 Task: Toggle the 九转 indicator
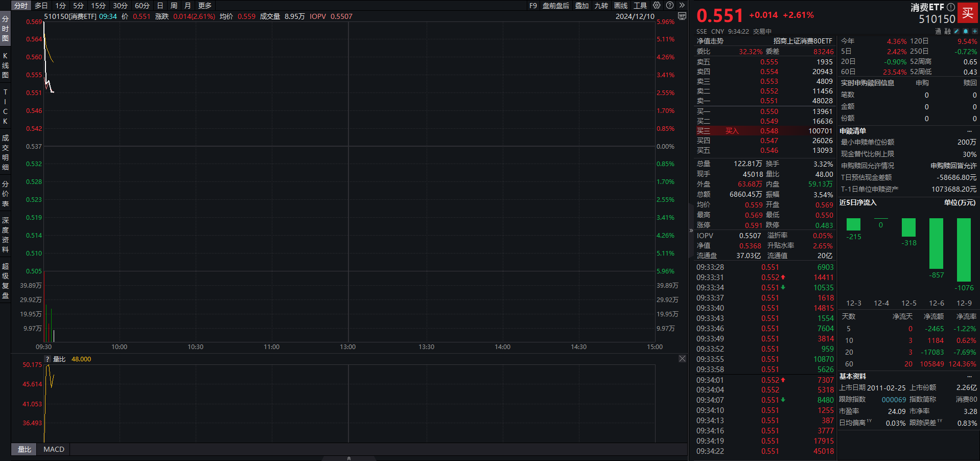pyautogui.click(x=601, y=6)
